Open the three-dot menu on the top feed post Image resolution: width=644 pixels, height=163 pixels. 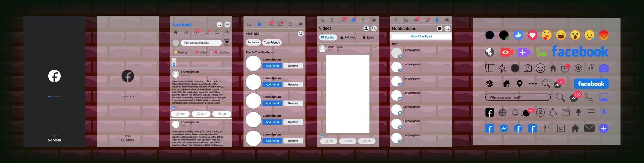229,72
